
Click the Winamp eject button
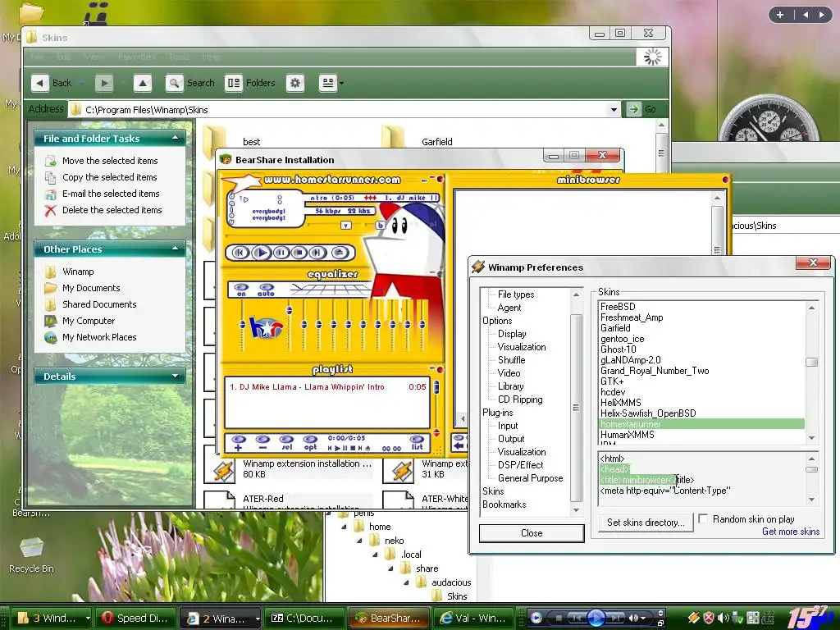click(339, 253)
